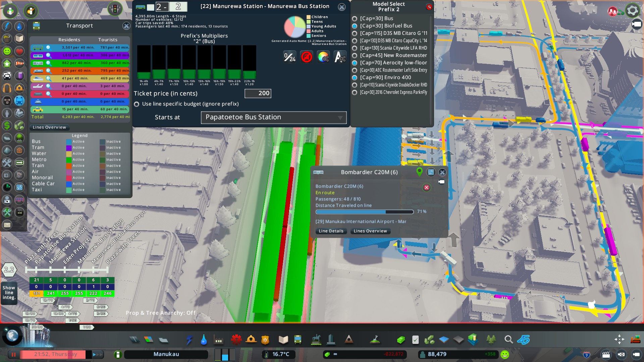This screenshot has height=362, width=644.
Task: Click the auto-name line button
Action: (340, 57)
